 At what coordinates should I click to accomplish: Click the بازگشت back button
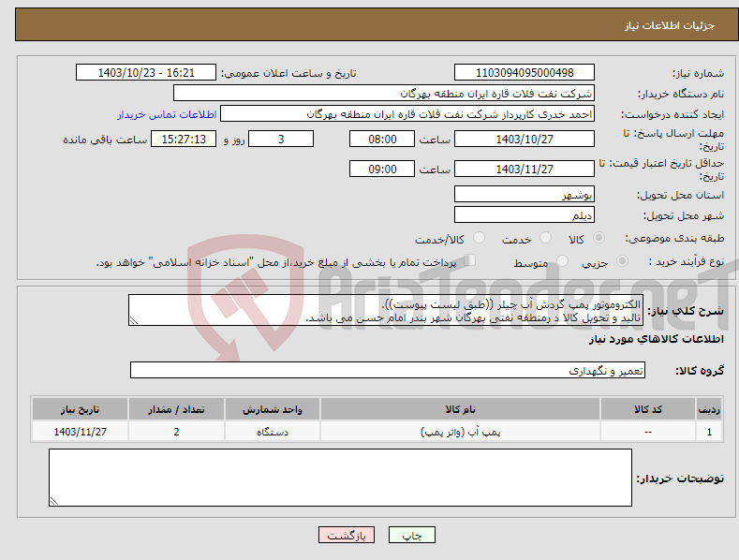click(x=347, y=535)
